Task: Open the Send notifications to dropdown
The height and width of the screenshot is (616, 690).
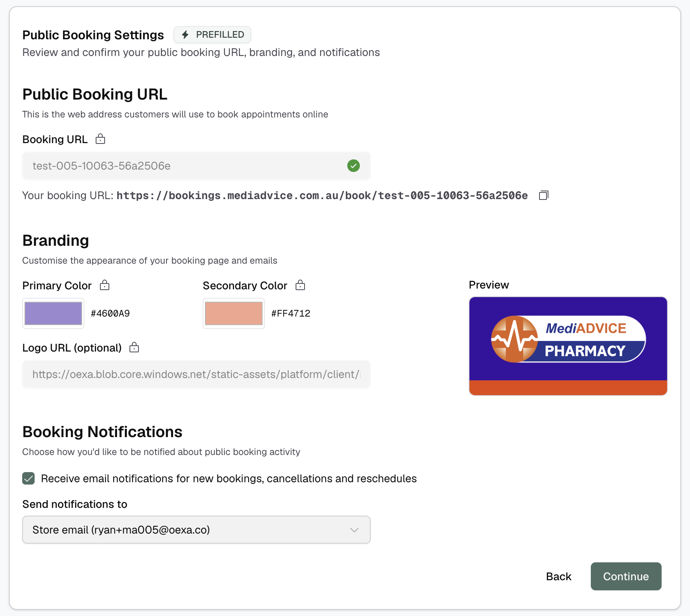Action: 196,530
